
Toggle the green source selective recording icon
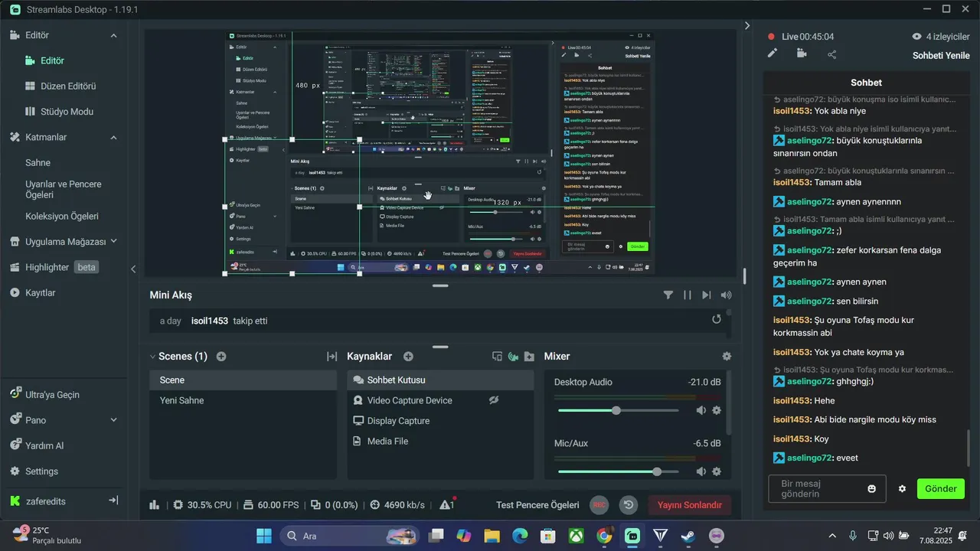[x=513, y=357]
